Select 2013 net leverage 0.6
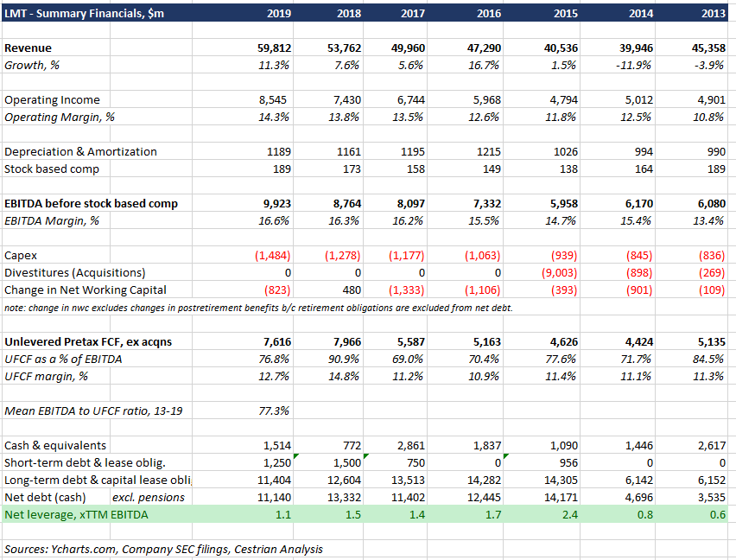Image resolution: width=736 pixels, height=560 pixels. [x=718, y=515]
